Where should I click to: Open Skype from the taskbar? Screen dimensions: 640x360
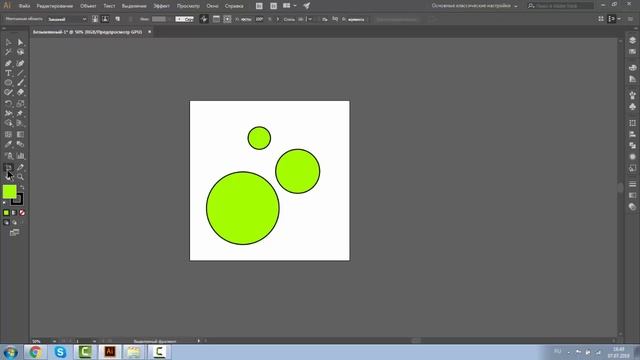click(60, 352)
